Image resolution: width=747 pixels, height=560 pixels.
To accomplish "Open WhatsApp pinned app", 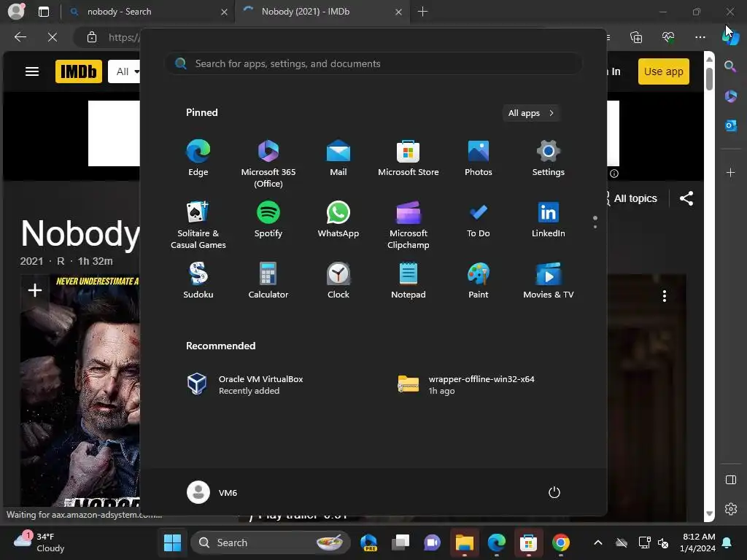I will click(x=338, y=219).
